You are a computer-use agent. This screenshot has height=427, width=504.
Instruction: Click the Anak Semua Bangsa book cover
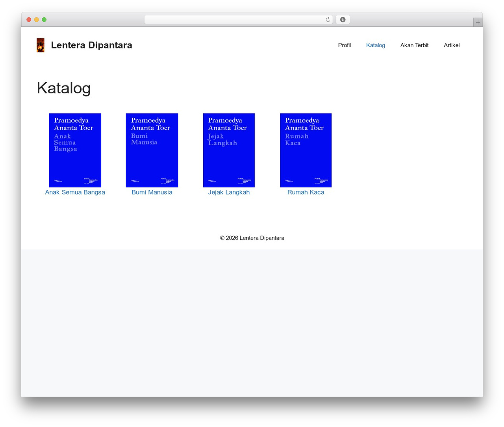75,150
